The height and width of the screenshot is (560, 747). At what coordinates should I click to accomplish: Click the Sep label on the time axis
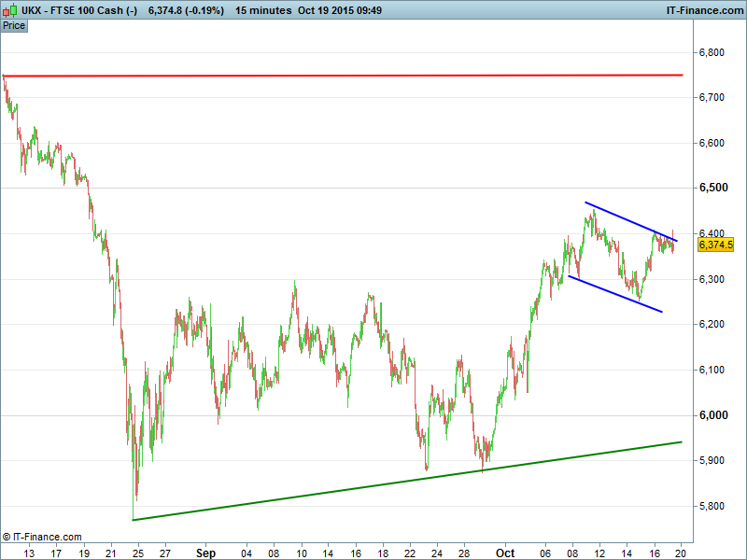(205, 553)
